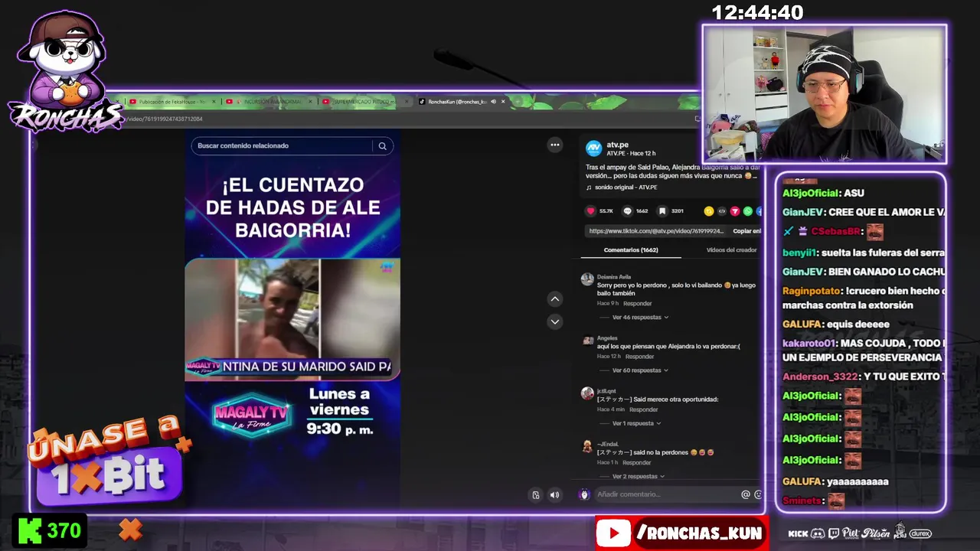Click the /RONCHAS_KUN channel label
980x551 pixels.
click(x=699, y=533)
